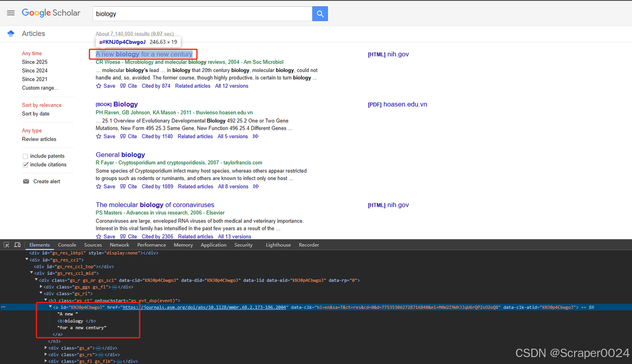Collapse the h3 class gs_rt node

pyautogui.click(x=46, y=300)
